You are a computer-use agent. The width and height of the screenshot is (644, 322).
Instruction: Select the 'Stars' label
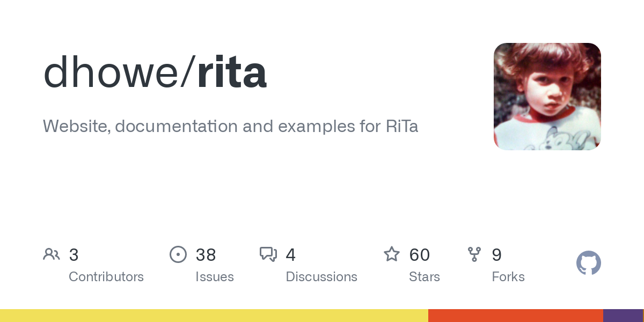point(425,277)
